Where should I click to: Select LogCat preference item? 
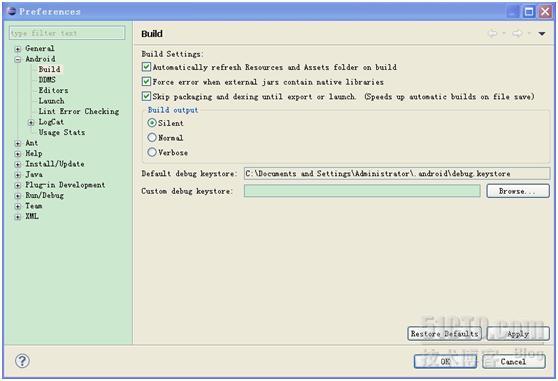tap(51, 122)
